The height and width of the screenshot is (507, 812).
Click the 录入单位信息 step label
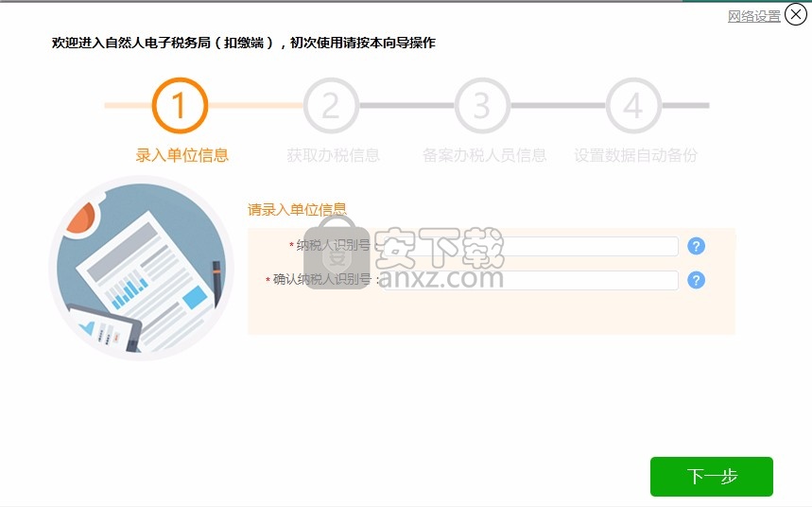pos(181,155)
